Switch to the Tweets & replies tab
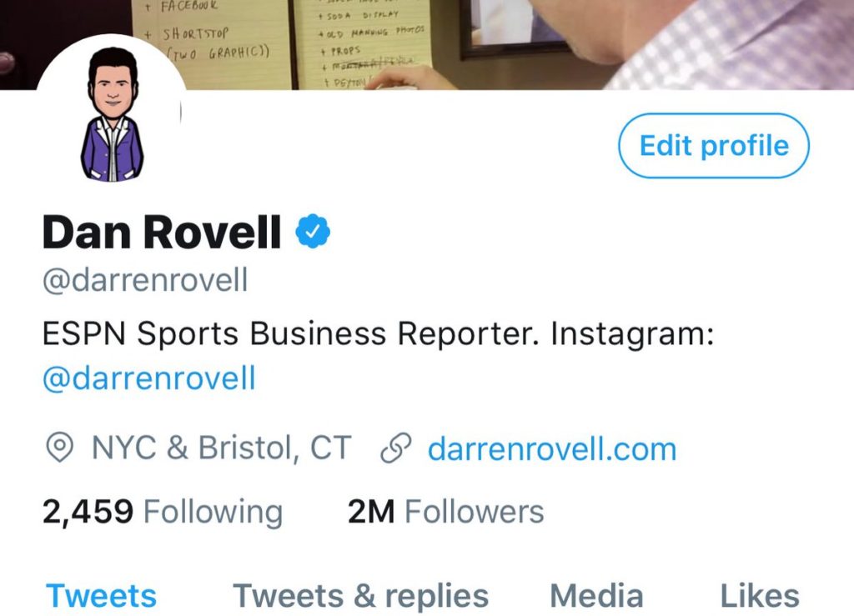The image size is (854, 616). pyautogui.click(x=360, y=596)
